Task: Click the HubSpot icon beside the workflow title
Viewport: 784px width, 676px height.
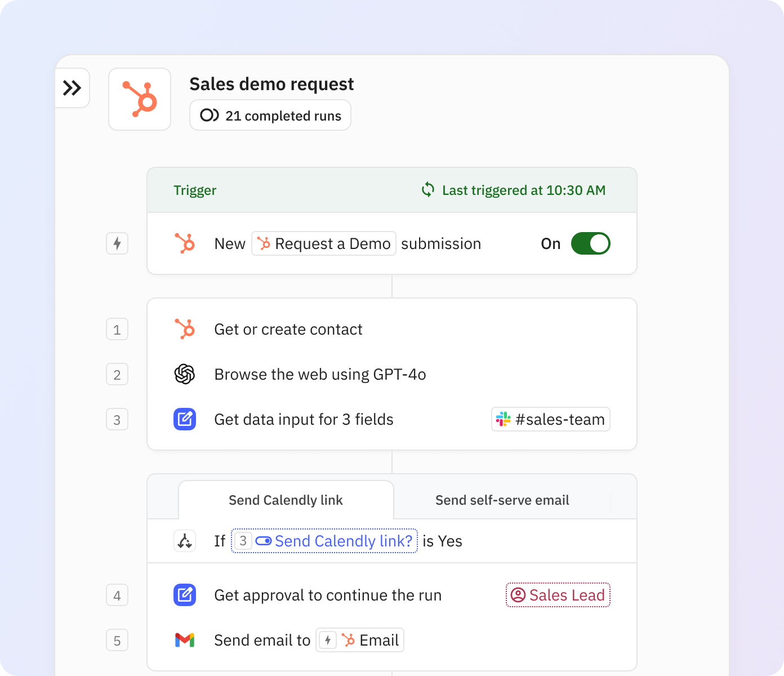Action: point(140,99)
